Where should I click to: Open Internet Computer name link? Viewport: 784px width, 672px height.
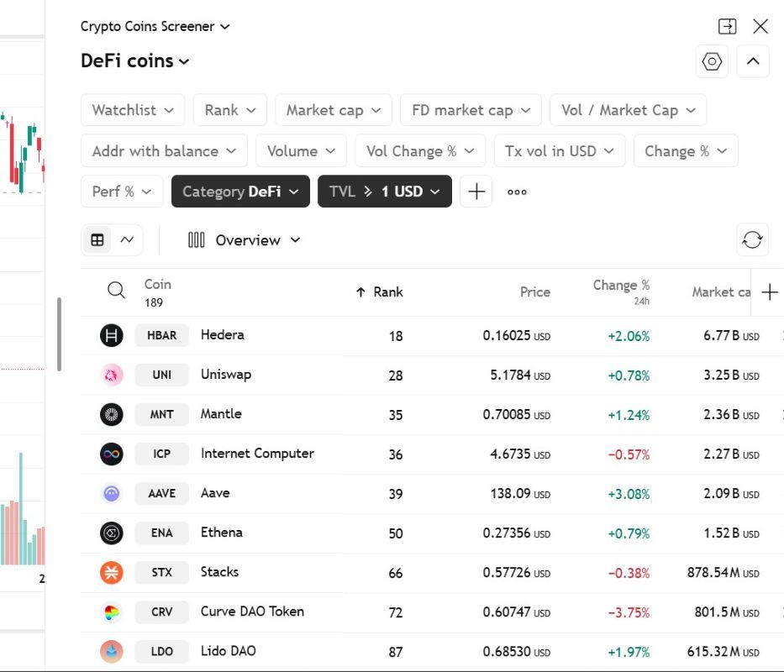pos(257,454)
